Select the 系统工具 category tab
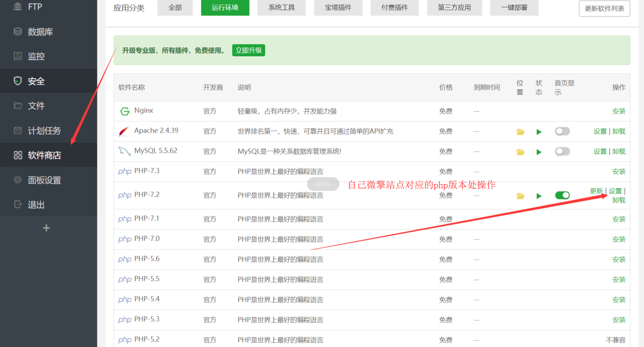Viewport: 644px width, 347px height. click(x=281, y=7)
